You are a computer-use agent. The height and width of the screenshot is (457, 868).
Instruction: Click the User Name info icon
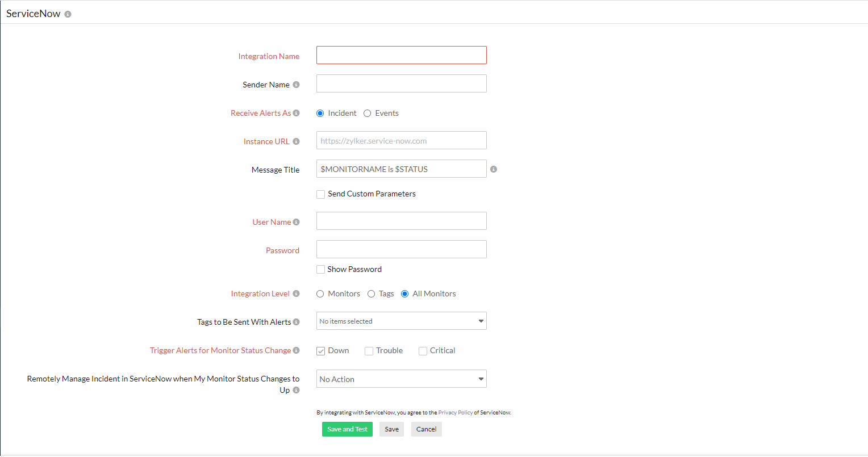pos(296,222)
